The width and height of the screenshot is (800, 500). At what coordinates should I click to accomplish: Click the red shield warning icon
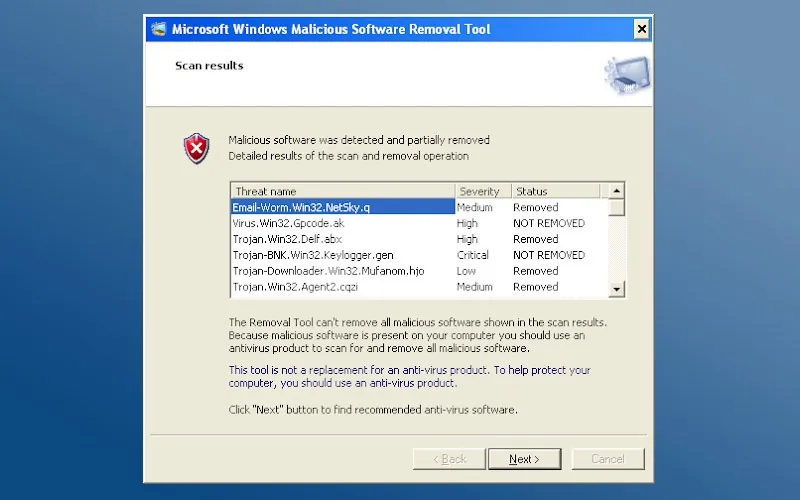tap(196, 148)
